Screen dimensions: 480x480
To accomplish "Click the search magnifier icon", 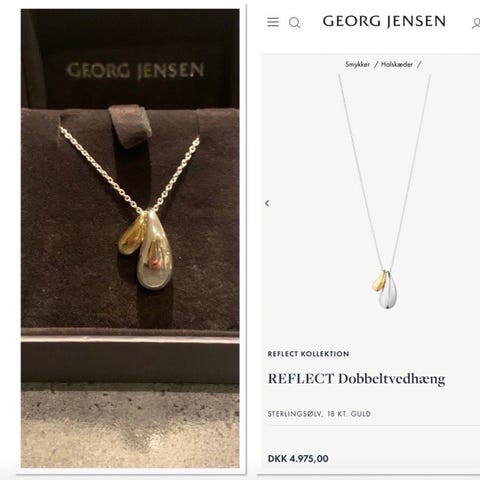I will point(294,23).
